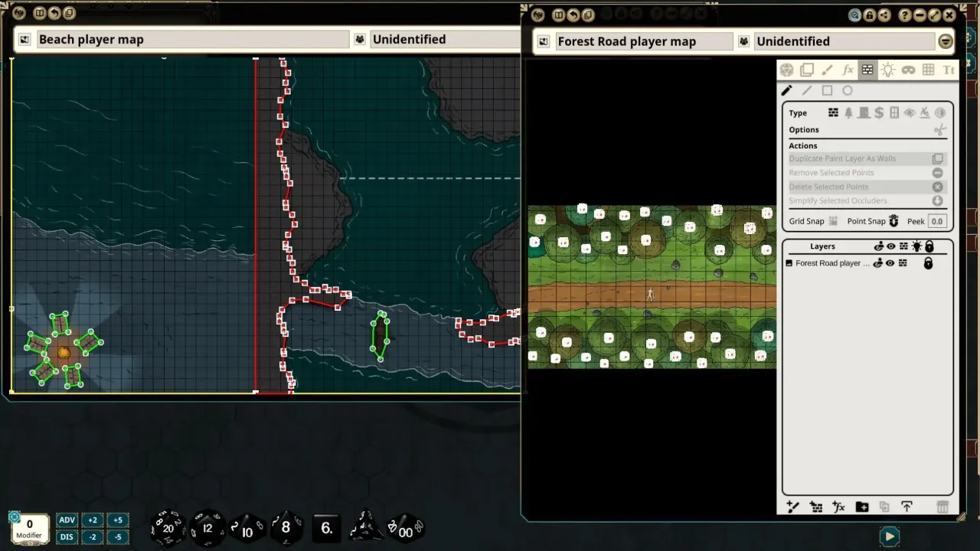Image resolution: width=980 pixels, height=551 pixels.
Task: Roll the d12 die
Action: coord(207,528)
